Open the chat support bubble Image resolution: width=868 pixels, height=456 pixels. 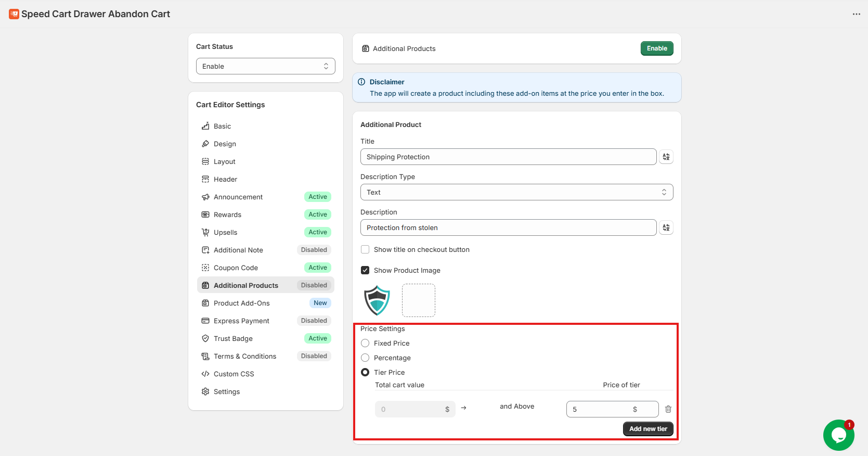click(x=838, y=435)
